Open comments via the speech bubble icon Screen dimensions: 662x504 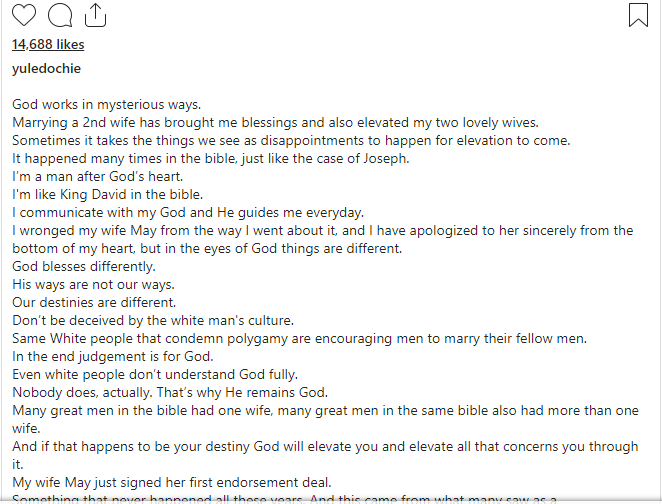tap(60, 15)
